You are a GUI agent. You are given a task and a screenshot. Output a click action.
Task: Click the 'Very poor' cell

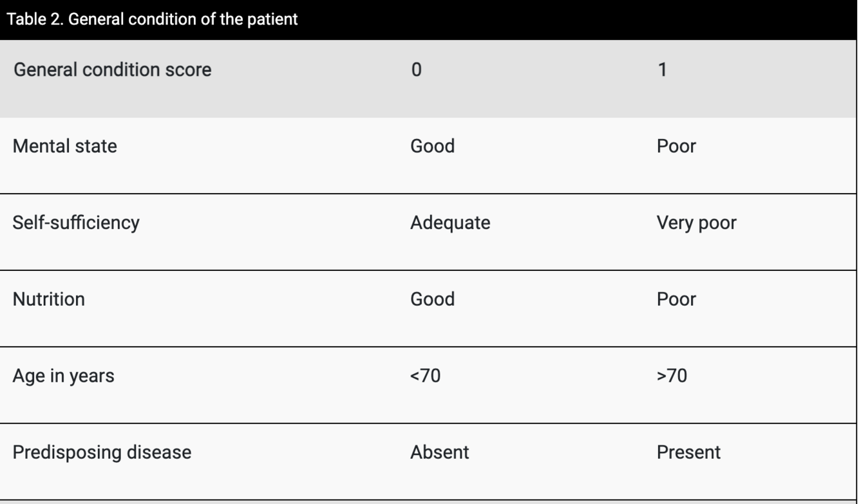(696, 223)
